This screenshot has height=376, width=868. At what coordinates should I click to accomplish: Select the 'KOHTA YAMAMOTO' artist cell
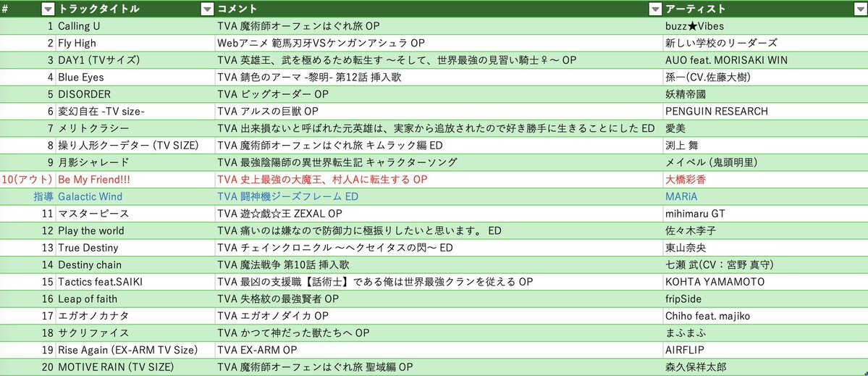click(765, 282)
